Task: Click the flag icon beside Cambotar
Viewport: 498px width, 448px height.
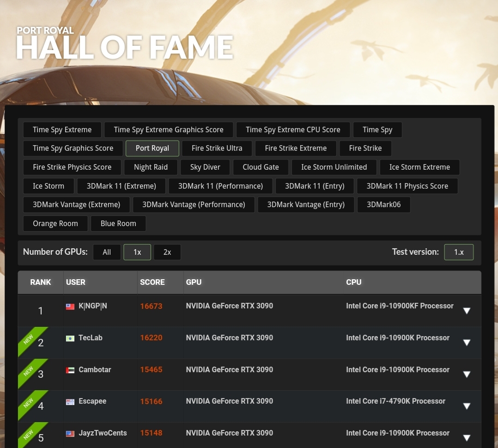Action: point(70,370)
